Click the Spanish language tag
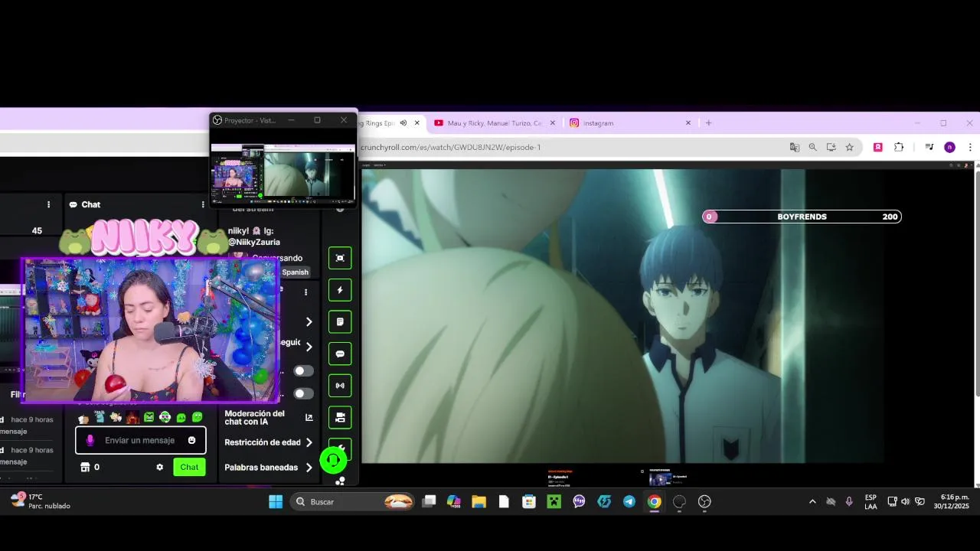 [295, 272]
